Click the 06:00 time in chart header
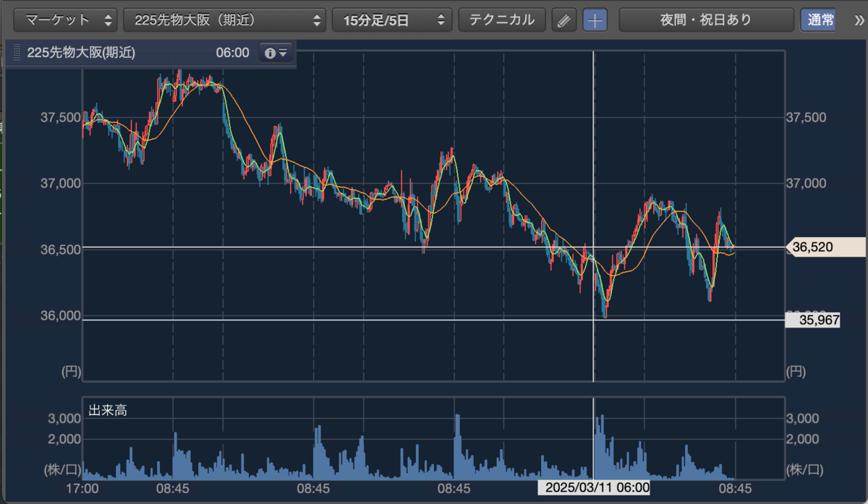Screen dimensions: 868x504 232,53
